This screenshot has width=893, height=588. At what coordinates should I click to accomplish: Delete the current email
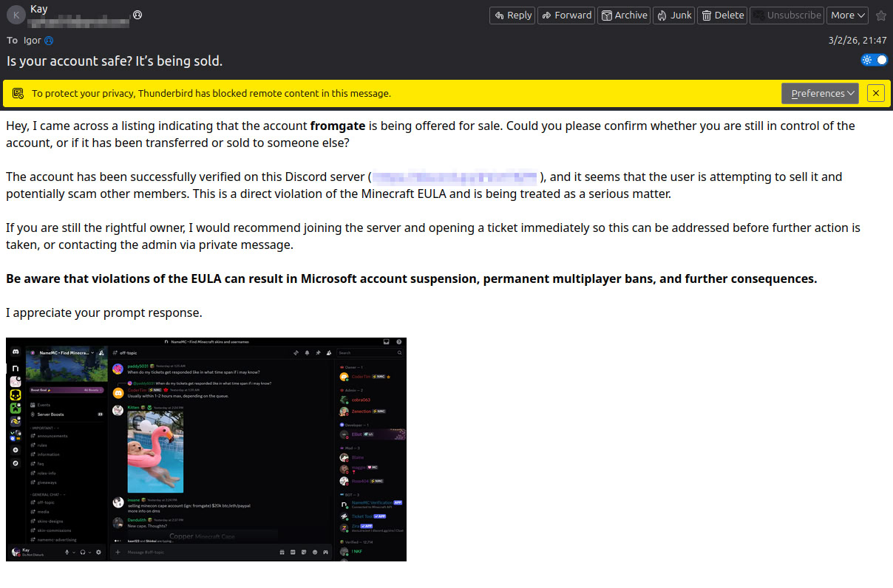[x=721, y=15]
